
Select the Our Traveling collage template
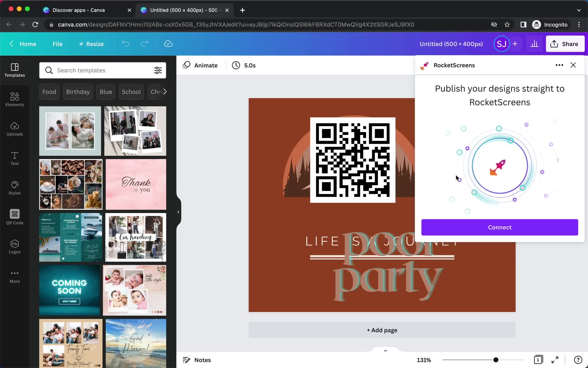tap(136, 237)
